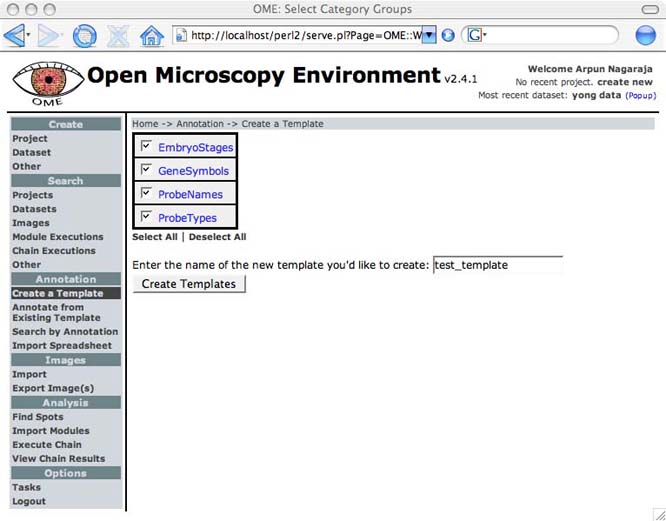Screen dimensions: 666x521
Task: Reload the page with the refresh icon
Action: coord(84,36)
